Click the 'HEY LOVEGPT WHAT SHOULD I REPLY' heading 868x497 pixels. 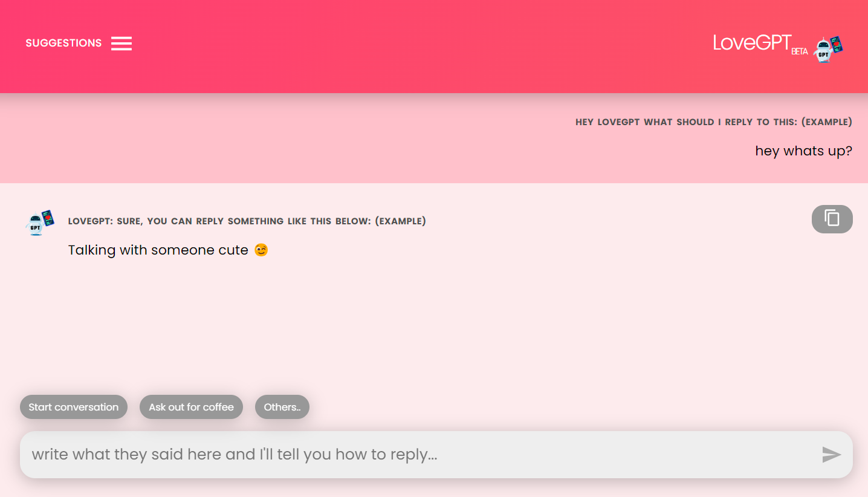tap(714, 122)
